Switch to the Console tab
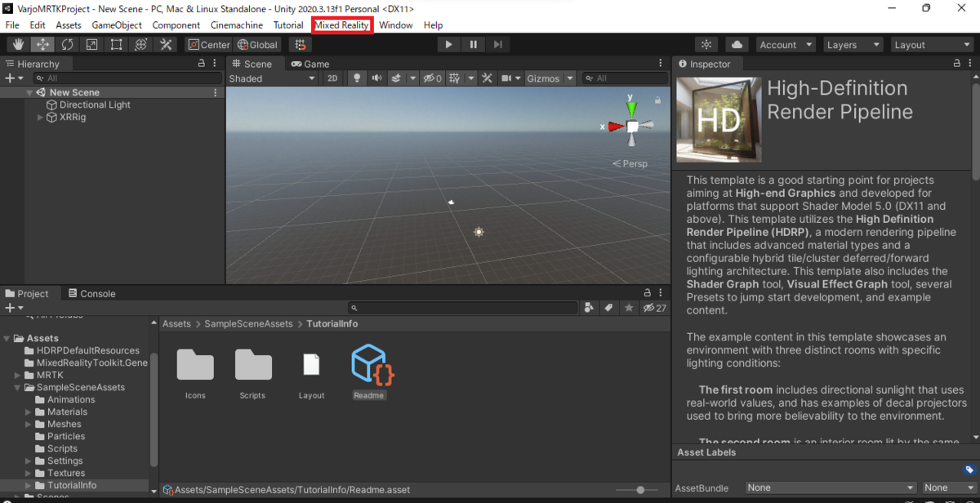This screenshot has width=980, height=503. pyautogui.click(x=91, y=293)
